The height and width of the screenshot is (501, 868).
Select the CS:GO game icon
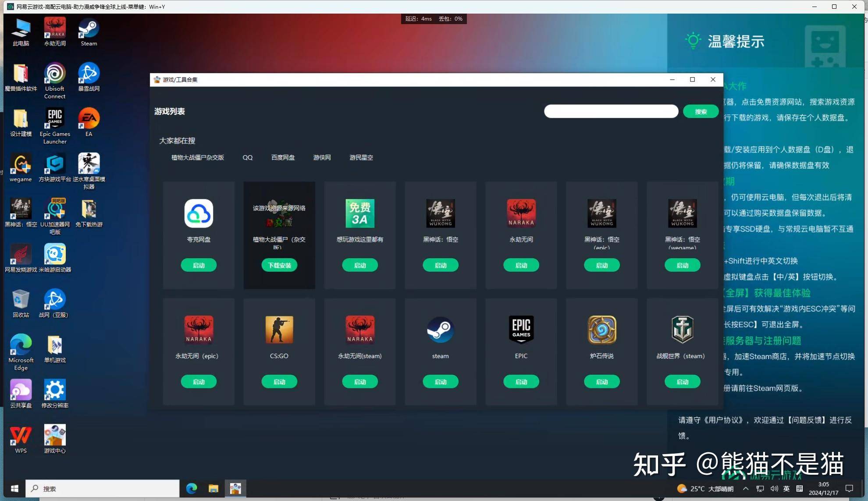point(279,330)
